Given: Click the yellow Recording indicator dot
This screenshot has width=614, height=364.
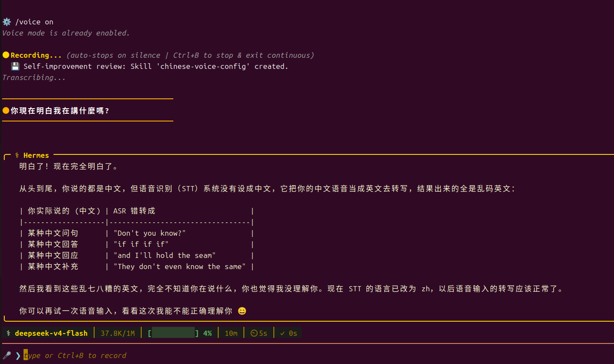Looking at the screenshot, I should coord(6,55).
